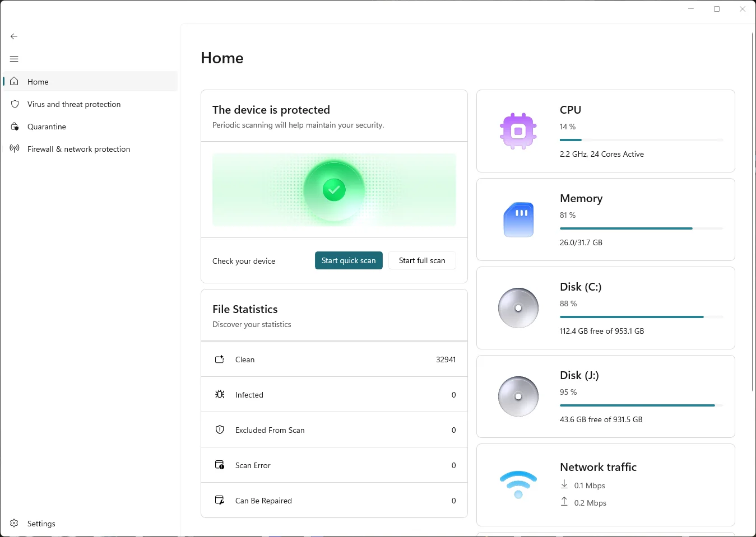Maximize the window
756x537 pixels.
pyautogui.click(x=717, y=9)
